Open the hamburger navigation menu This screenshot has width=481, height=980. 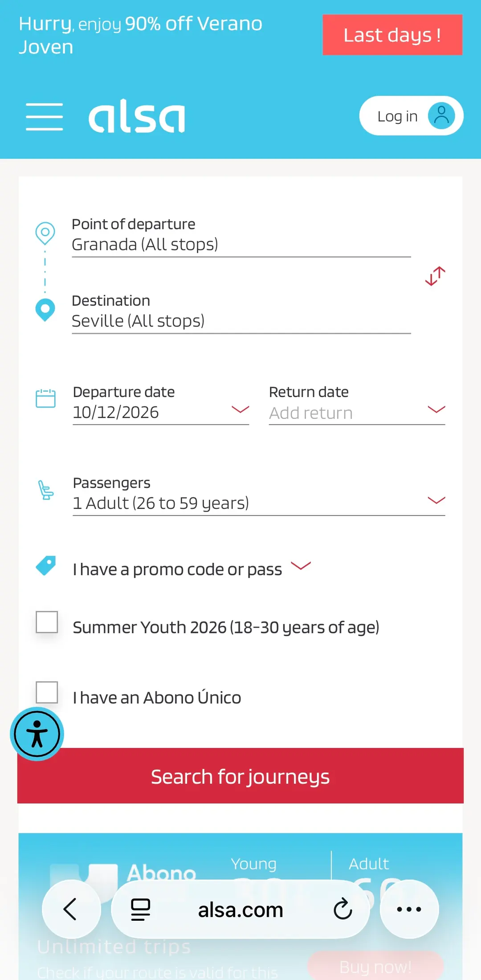click(x=44, y=117)
